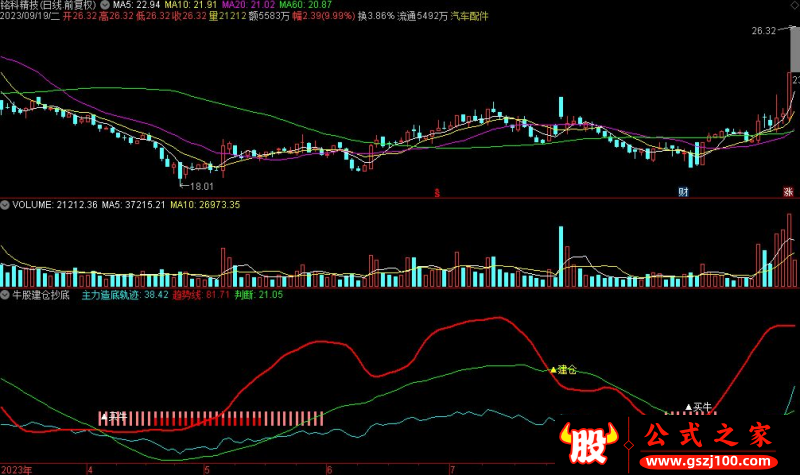Click the 低26.32 low price value

click(x=153, y=16)
